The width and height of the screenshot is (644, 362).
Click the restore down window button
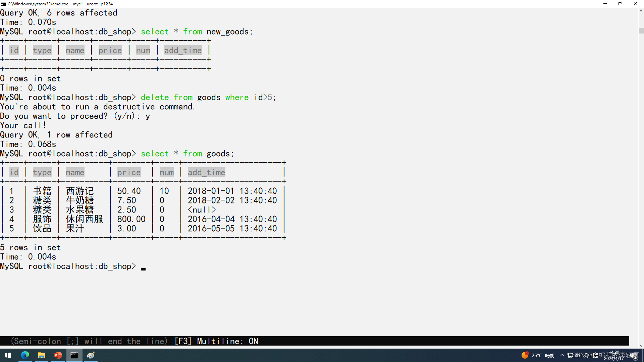[620, 4]
